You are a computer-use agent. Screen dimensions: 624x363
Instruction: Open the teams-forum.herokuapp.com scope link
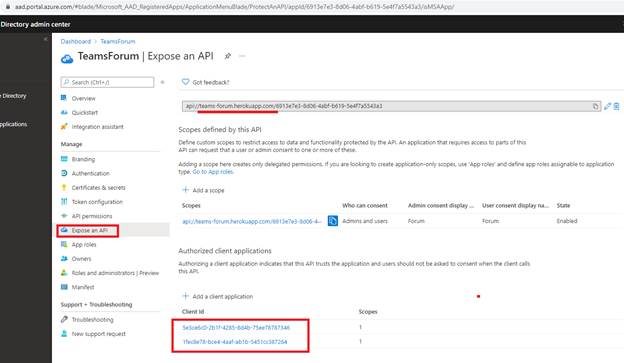[x=252, y=221]
